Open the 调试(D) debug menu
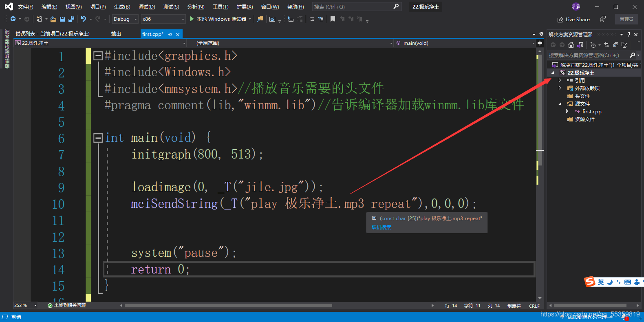The image size is (644, 322). (146, 7)
